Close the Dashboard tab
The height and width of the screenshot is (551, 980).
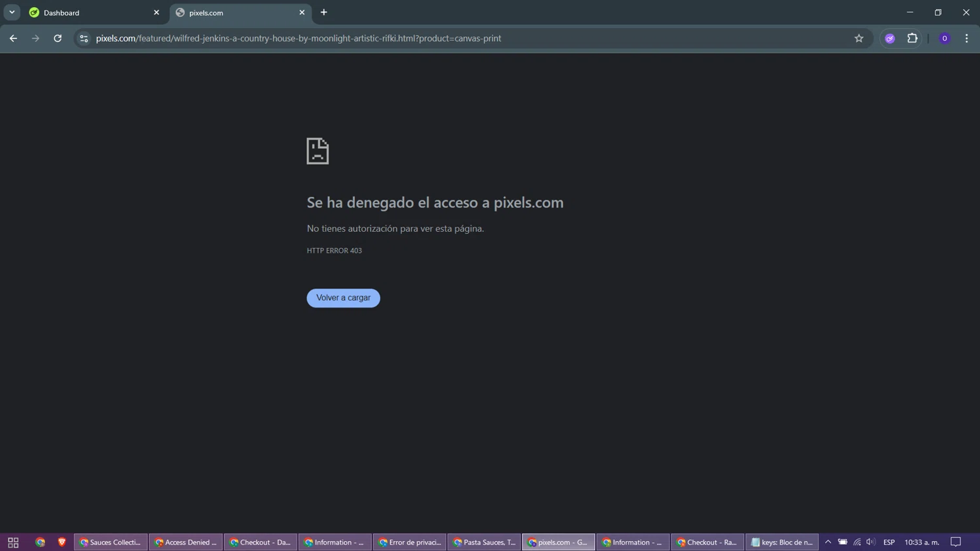[x=156, y=12]
